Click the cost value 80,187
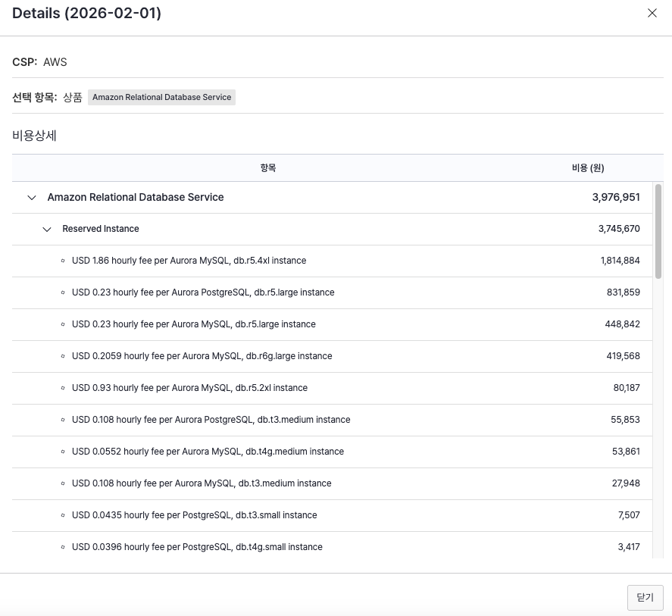The image size is (672, 616). coord(626,388)
